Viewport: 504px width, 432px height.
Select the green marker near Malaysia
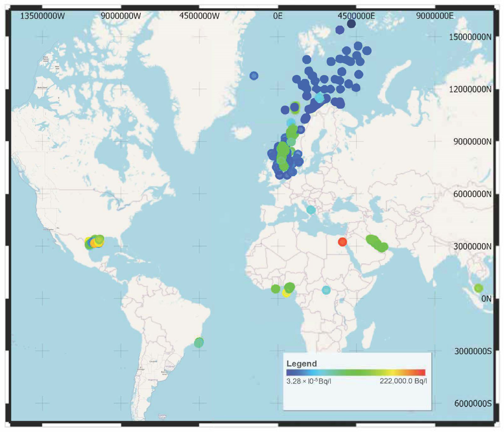(x=478, y=288)
